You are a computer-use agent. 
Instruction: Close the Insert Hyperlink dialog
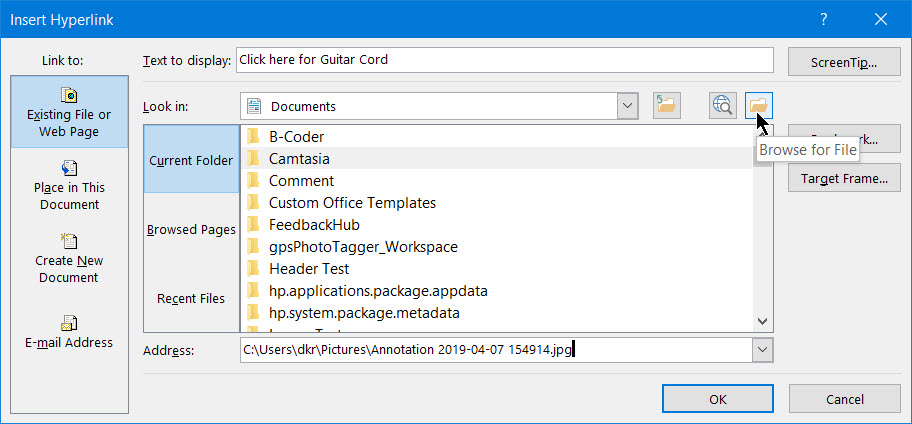click(881, 19)
